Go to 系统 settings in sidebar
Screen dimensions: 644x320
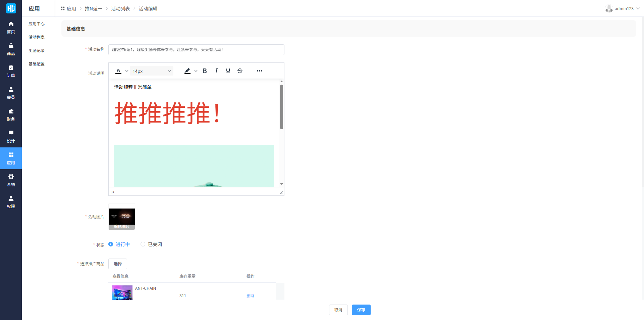coord(11,180)
